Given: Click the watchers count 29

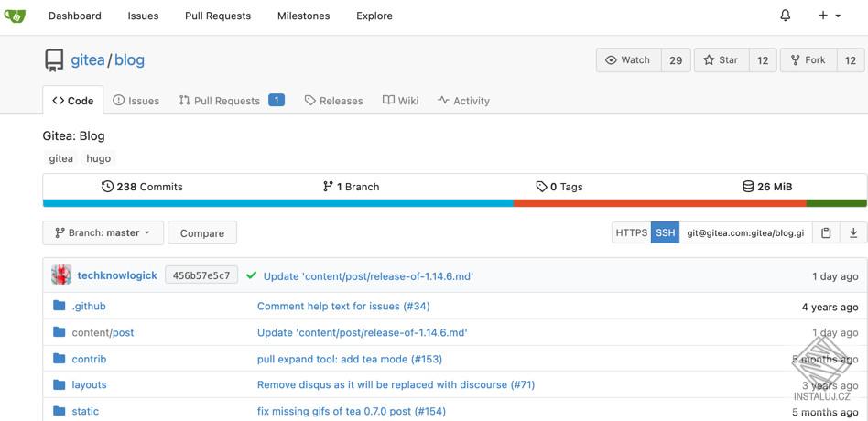Looking at the screenshot, I should coord(676,60).
